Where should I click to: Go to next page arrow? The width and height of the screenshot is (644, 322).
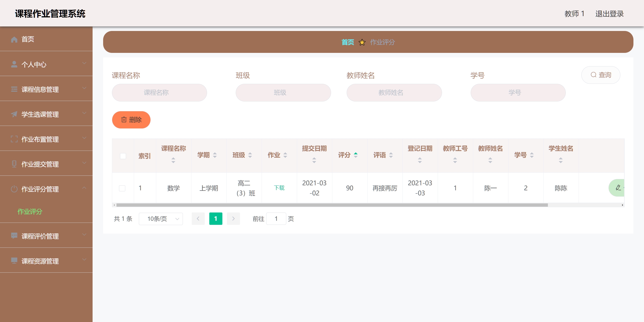(233, 219)
